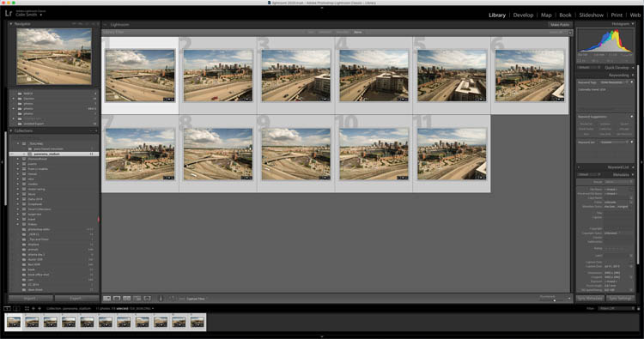
Task: Select grid thumbnail number 11
Action: (x=452, y=154)
